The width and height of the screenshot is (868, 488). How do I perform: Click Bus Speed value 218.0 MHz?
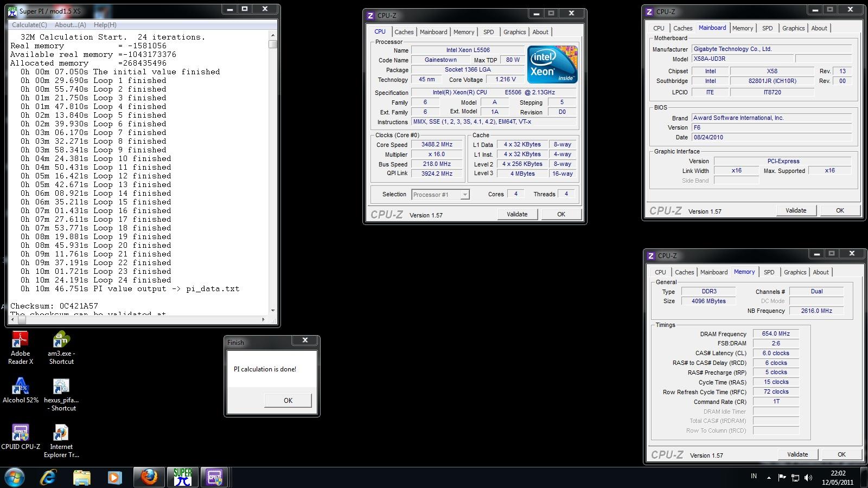(437, 164)
